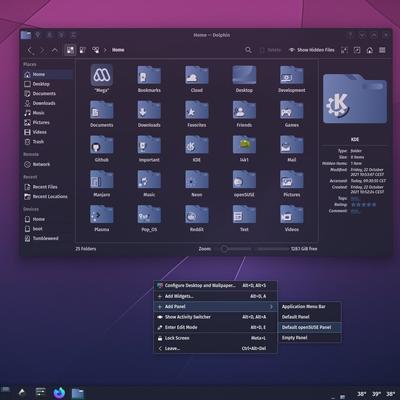Open Documents in the Places sidebar
This screenshot has width=400, height=400.
[48, 94]
